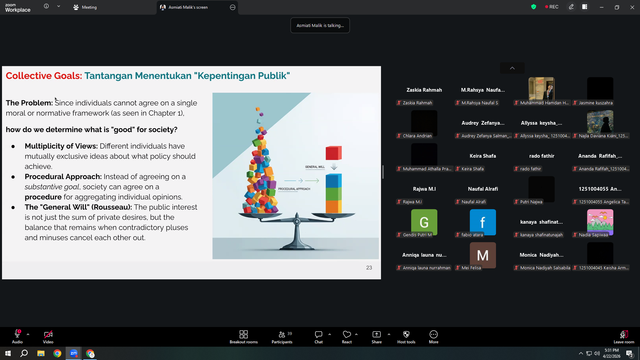The width and height of the screenshot is (640, 360).
Task: Select Muhammad Hamdan video thumbnail
Action: (x=541, y=89)
